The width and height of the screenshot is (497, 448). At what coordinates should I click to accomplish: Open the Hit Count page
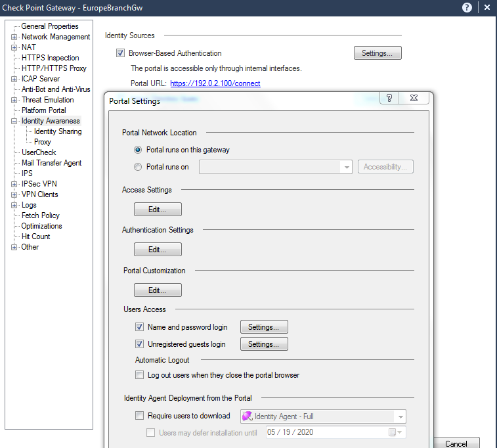coord(36,236)
